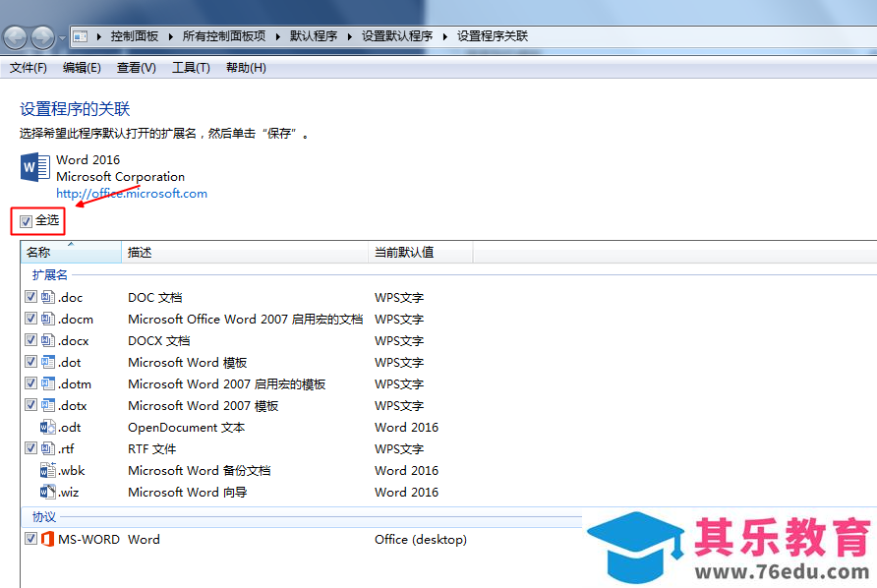Click the .wiz wizard file icon
This screenshot has width=877, height=588.
coord(48,492)
